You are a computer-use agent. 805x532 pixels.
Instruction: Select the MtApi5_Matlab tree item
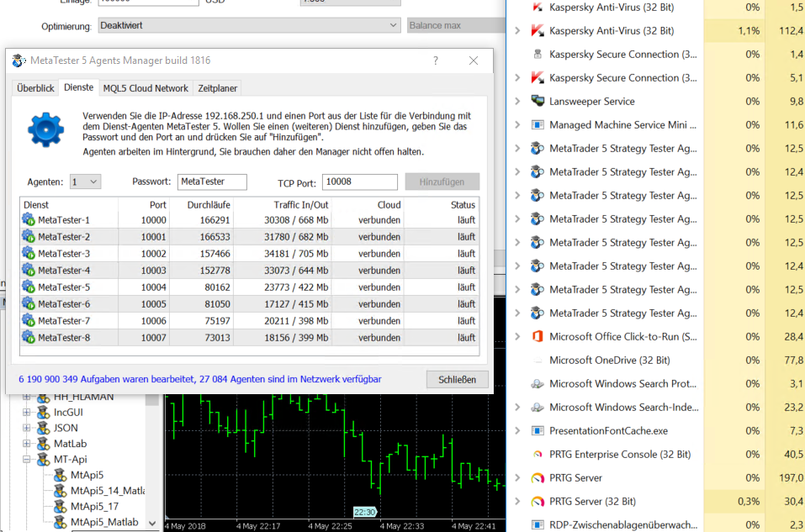click(104, 522)
